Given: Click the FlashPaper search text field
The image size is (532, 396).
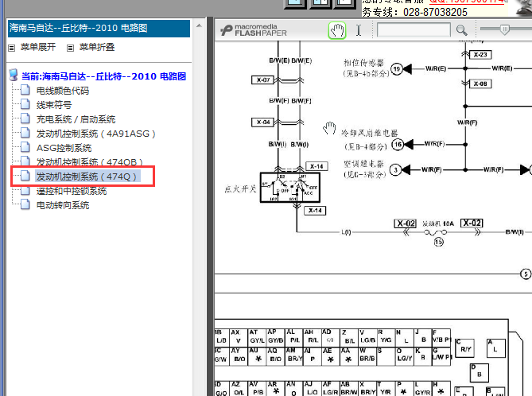Looking at the screenshot, I should click(x=414, y=30).
